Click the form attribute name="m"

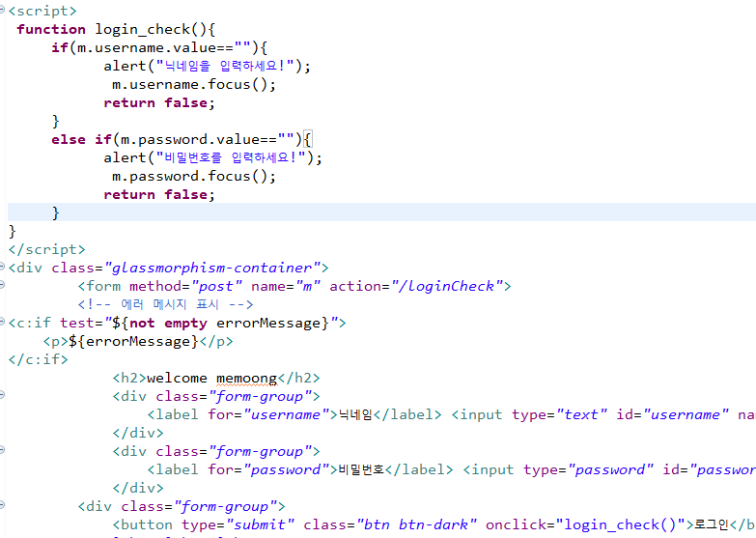point(286,286)
